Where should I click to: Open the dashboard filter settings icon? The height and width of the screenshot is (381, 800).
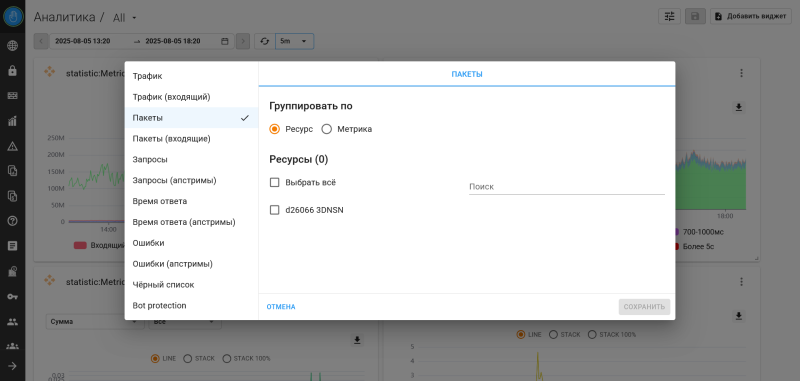point(669,16)
